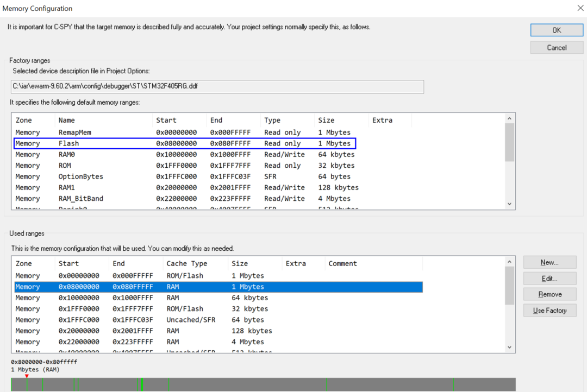Click the red marker on memory map bar

click(x=27, y=376)
